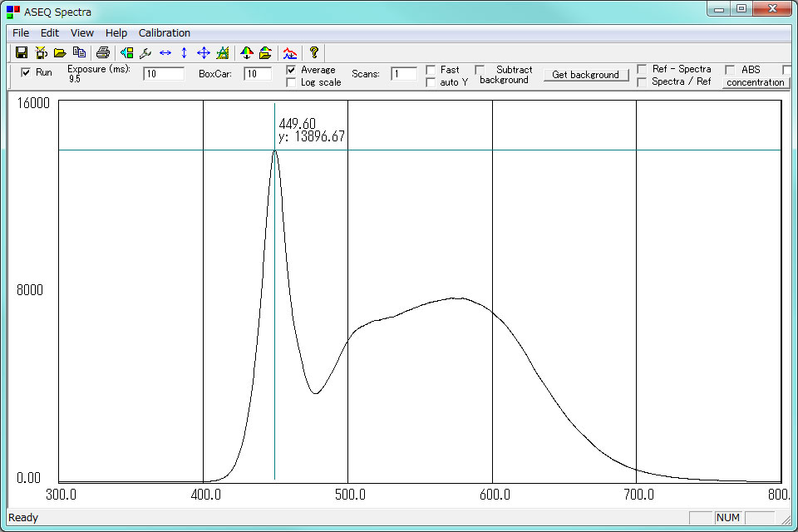
Task: Open the Edit menu
Action: point(50,33)
